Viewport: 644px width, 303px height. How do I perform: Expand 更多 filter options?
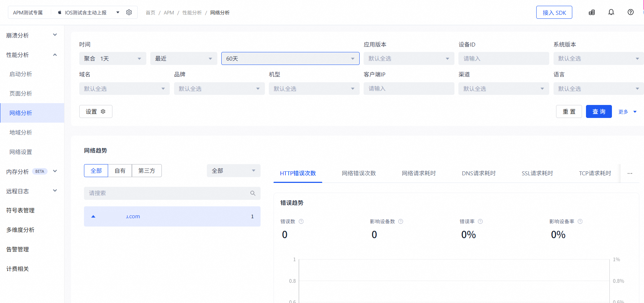coord(627,112)
